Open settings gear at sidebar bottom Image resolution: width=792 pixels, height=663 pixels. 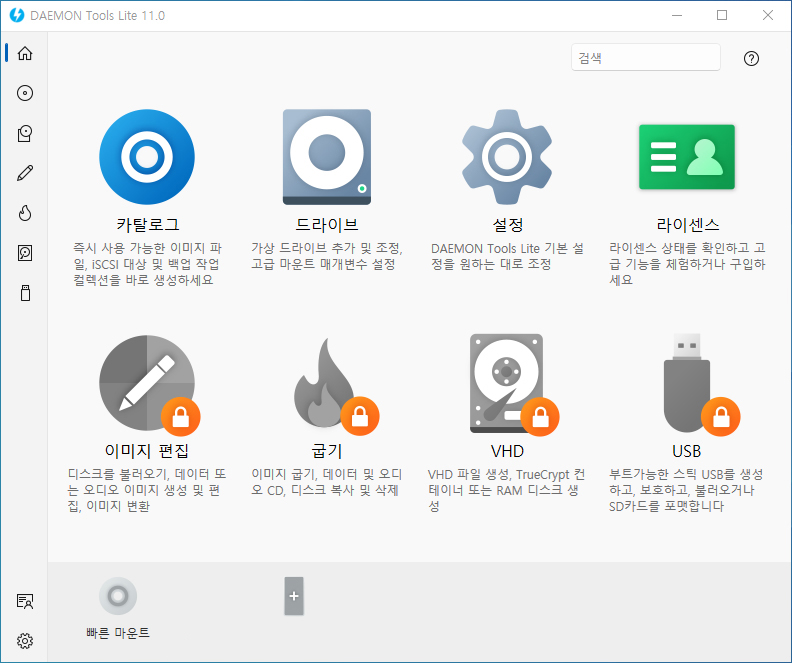[25, 641]
